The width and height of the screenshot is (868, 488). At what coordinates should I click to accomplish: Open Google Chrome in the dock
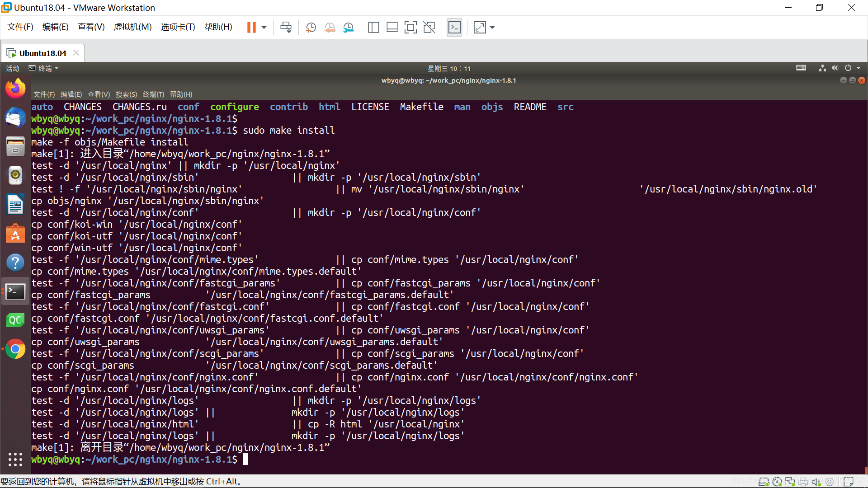coord(15,349)
